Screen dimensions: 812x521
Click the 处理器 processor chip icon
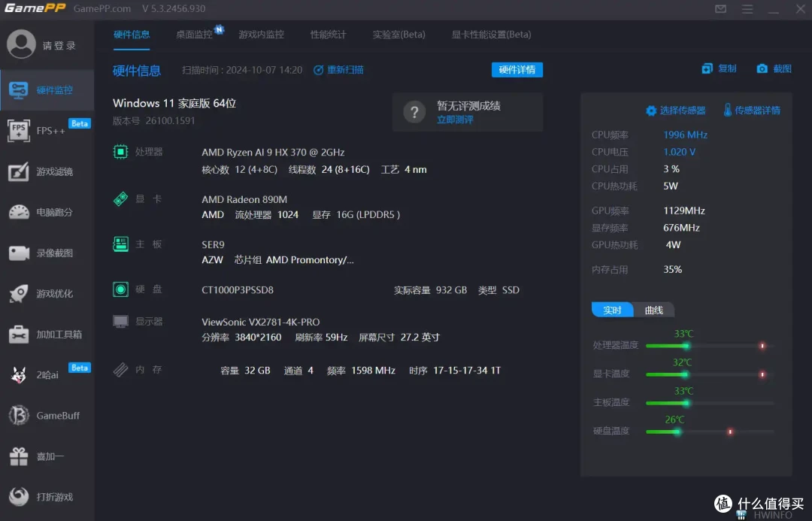click(x=120, y=152)
